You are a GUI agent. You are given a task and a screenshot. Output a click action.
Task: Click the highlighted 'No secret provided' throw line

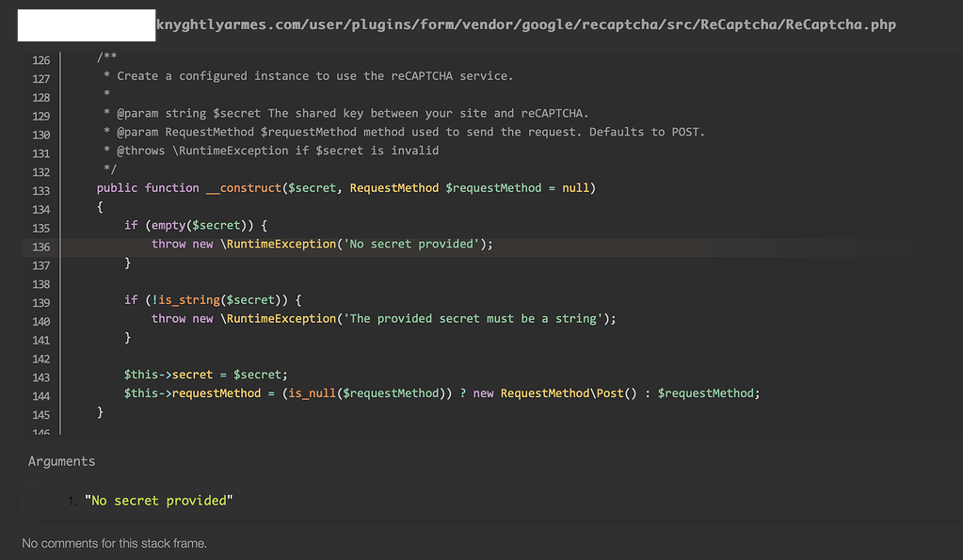coord(322,245)
